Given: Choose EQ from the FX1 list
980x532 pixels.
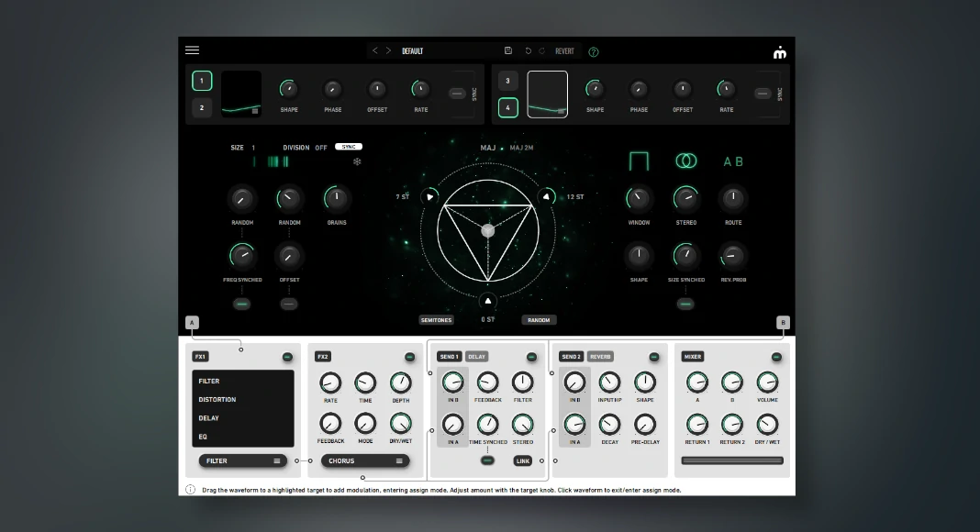Looking at the screenshot, I should [x=204, y=437].
